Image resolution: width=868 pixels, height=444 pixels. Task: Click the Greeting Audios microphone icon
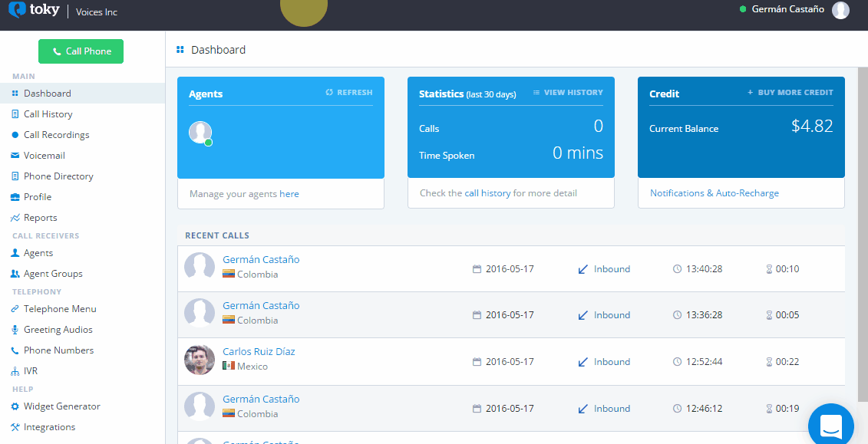pyautogui.click(x=15, y=330)
